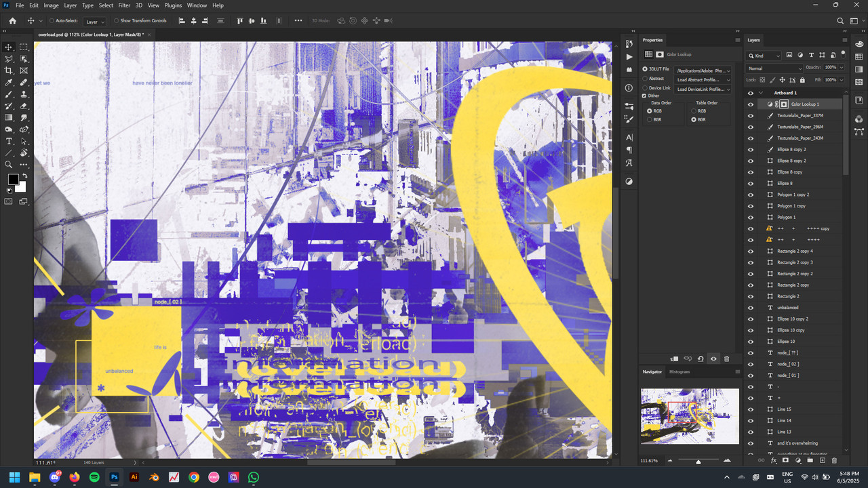Viewport: 868px width, 488px height.
Task: Toggle Quick Mask mode
Action: [9, 201]
